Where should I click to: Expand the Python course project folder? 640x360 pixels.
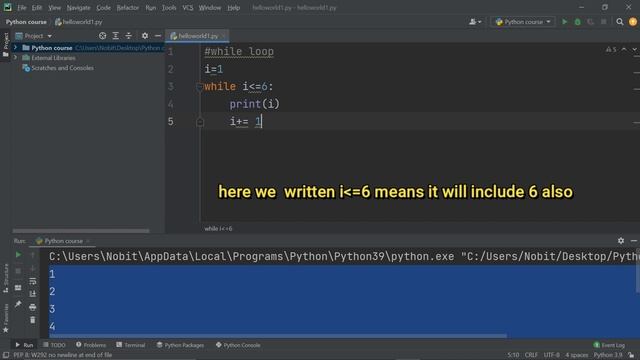pos(16,48)
